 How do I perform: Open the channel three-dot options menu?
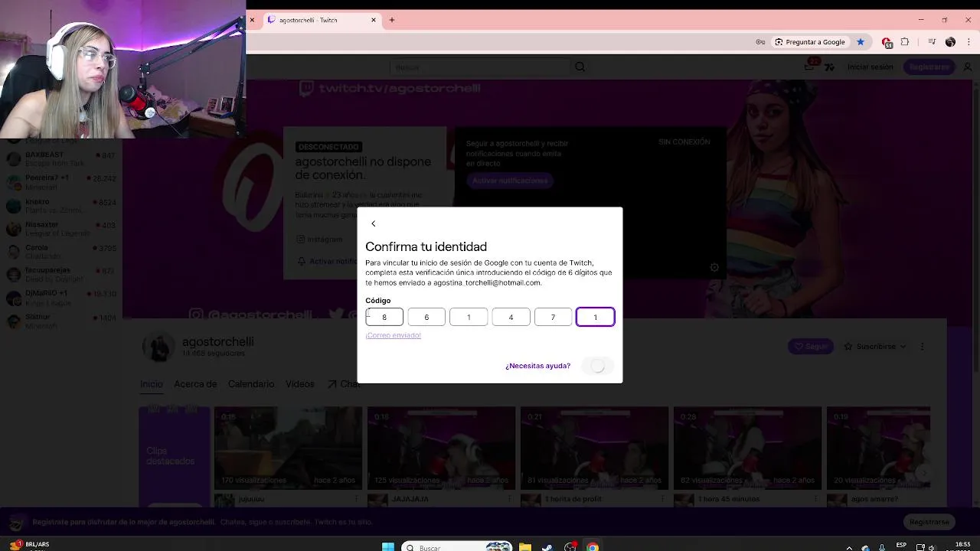click(922, 347)
